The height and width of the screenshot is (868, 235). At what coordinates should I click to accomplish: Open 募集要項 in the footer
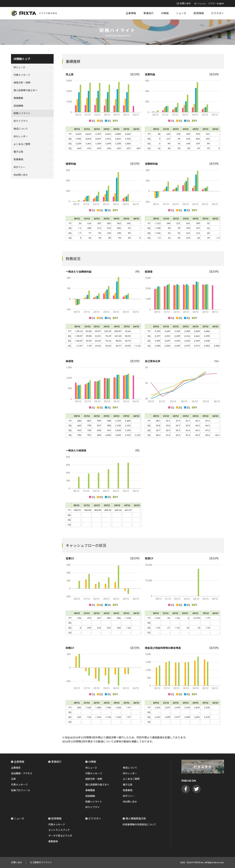53,841
